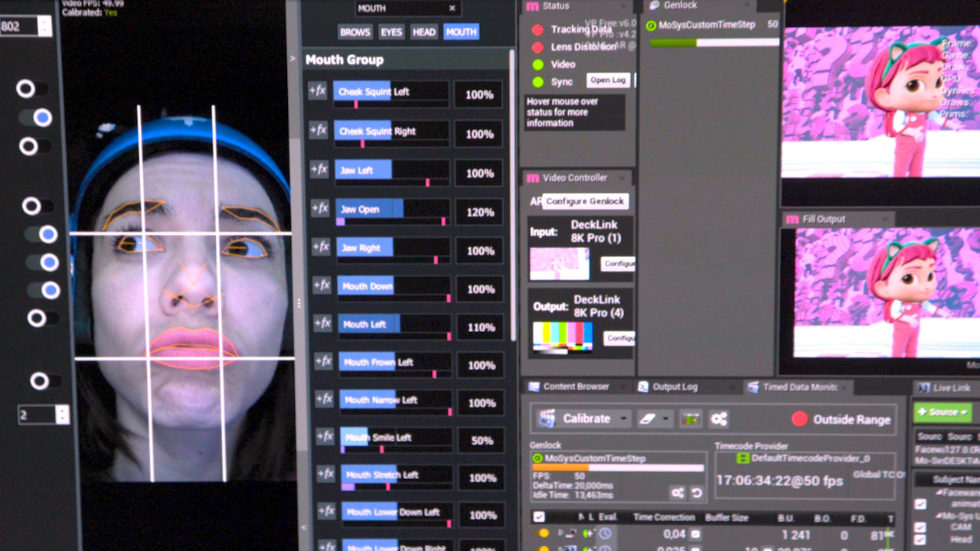Click the MoSysCustomTimeStep icon in Genlock panel
Viewport: 980px width, 551px height.
coord(651,25)
